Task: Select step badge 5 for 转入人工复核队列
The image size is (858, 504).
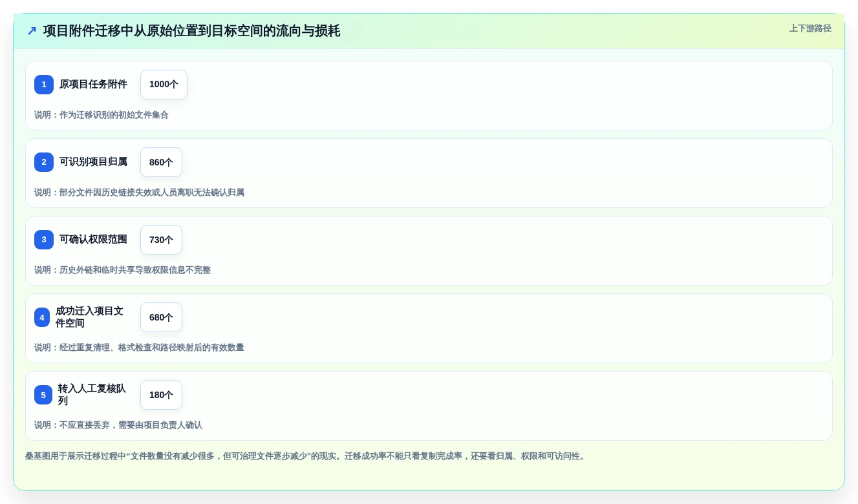Action: click(x=43, y=395)
